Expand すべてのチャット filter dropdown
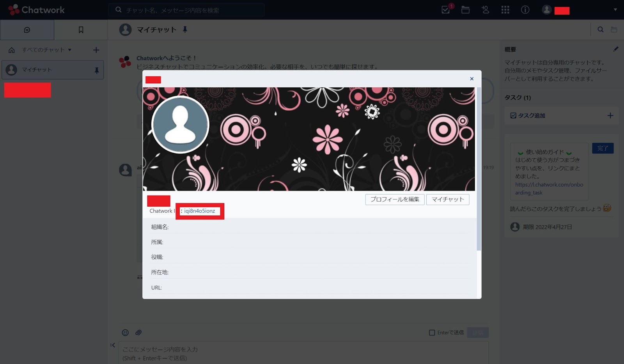Viewport: 624px width, 364px height. [47, 50]
